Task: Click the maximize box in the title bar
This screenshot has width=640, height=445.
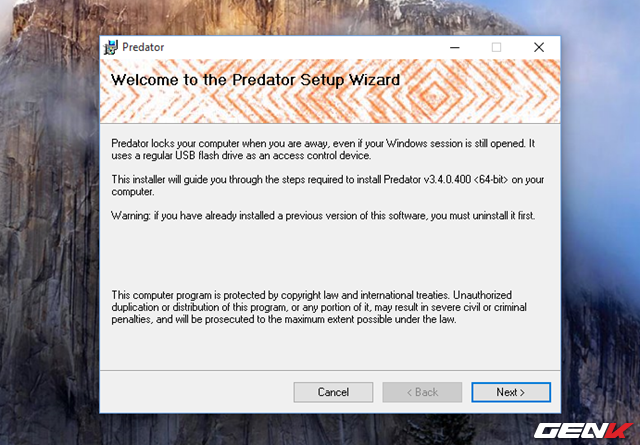Action: point(496,47)
